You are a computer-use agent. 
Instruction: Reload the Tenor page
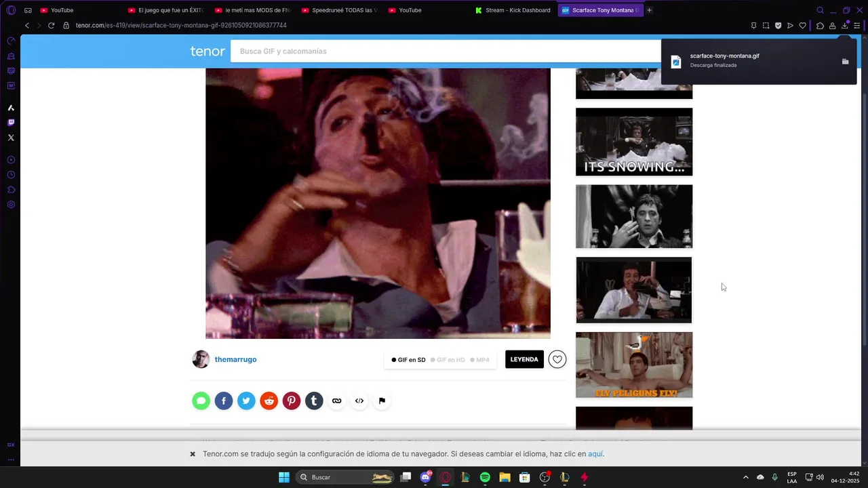point(51,25)
